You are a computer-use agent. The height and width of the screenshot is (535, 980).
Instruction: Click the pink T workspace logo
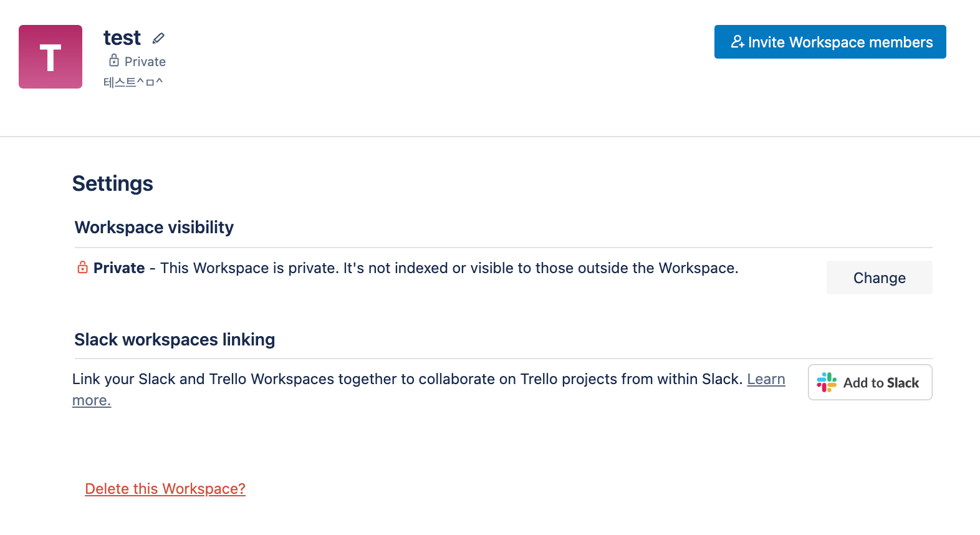click(50, 57)
